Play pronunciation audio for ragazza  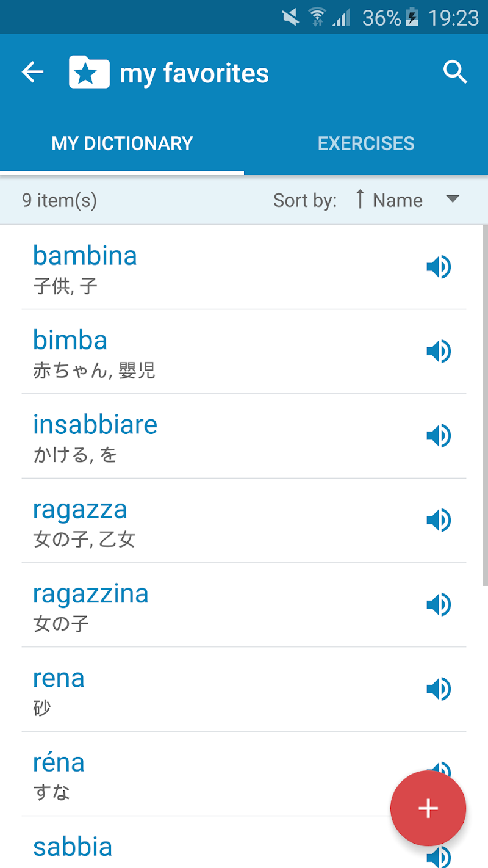pos(438,520)
